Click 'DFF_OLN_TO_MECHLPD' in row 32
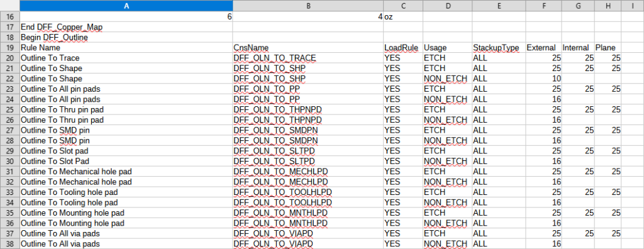Viewport: 644px width, 249px height. click(x=308, y=182)
